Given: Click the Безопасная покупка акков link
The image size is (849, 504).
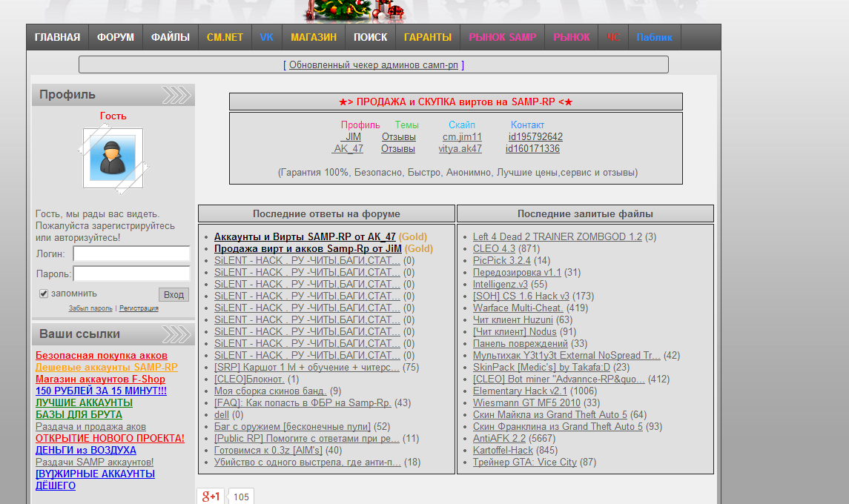Looking at the screenshot, I should tap(102, 356).
